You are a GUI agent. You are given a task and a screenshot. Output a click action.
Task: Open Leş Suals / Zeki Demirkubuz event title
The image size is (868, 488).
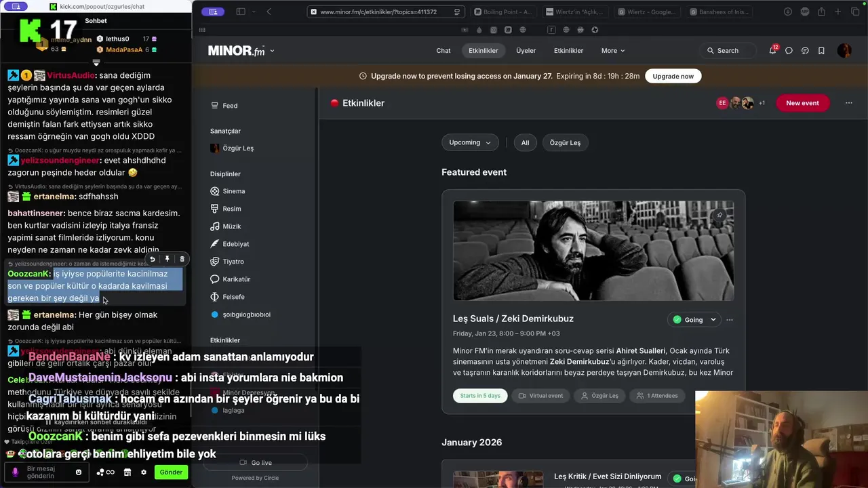coord(513,319)
